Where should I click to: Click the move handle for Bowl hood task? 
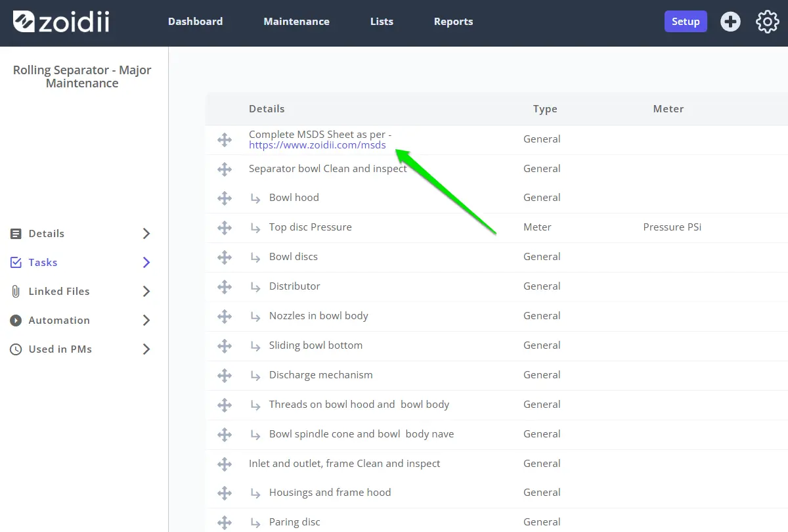click(225, 198)
